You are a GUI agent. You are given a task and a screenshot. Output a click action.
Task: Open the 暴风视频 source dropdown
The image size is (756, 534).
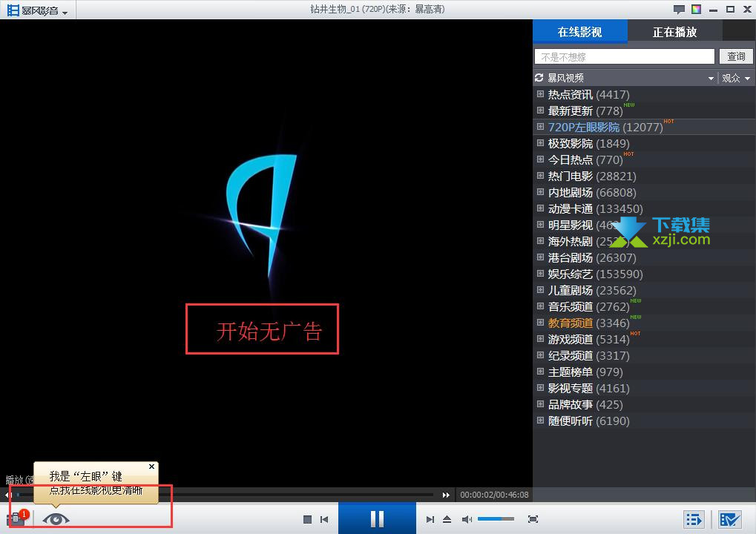[x=711, y=78]
